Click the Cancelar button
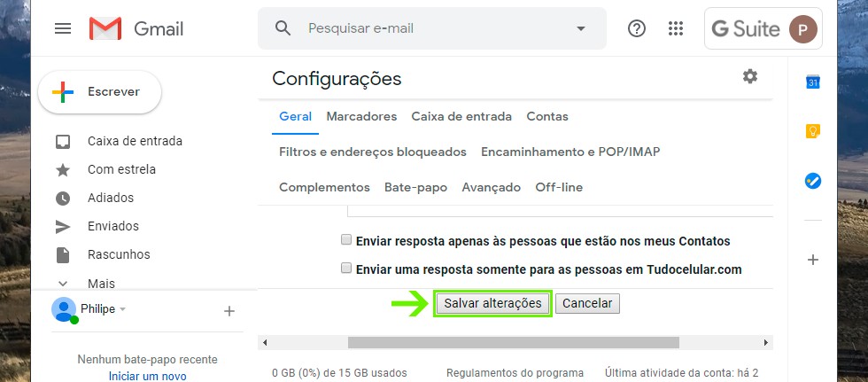 click(587, 303)
